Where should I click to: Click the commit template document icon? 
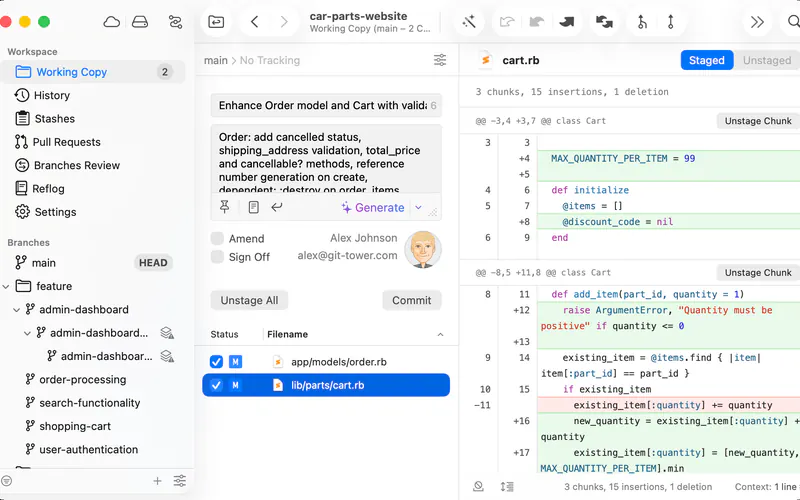click(x=254, y=207)
